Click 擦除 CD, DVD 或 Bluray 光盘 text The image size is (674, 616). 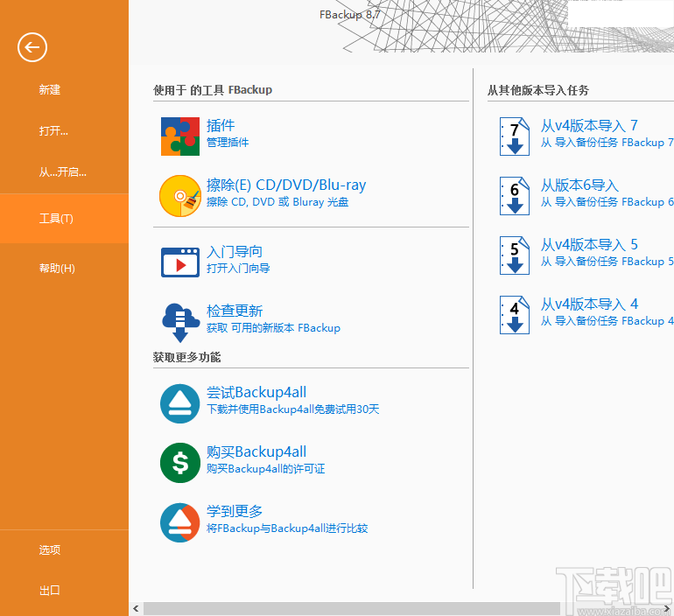pyautogui.click(x=277, y=202)
